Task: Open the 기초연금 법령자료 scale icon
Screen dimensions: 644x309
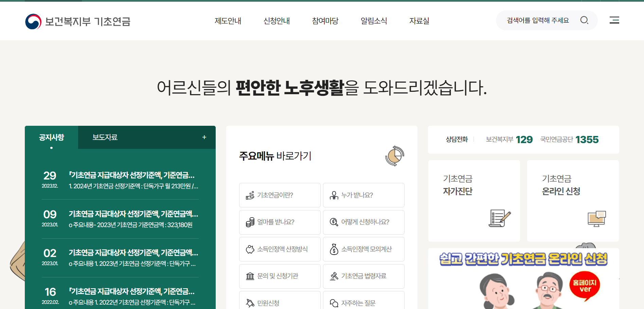Action: click(334, 276)
